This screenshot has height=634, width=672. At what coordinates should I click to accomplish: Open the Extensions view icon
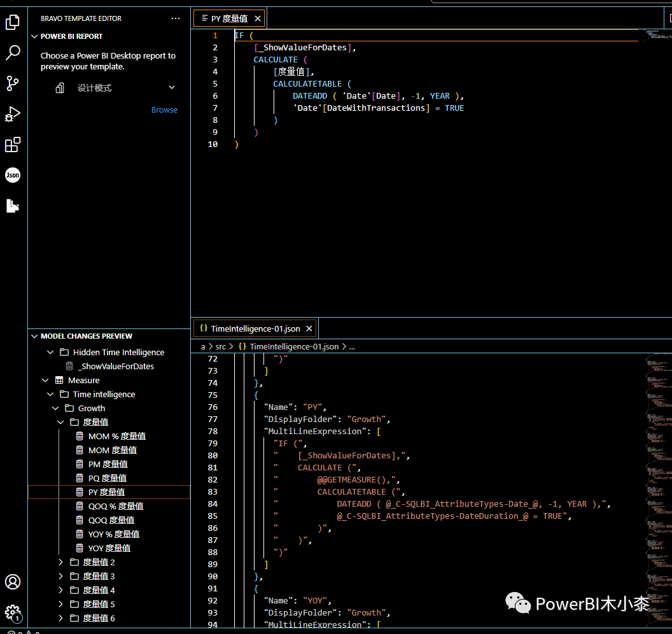tap(13, 144)
